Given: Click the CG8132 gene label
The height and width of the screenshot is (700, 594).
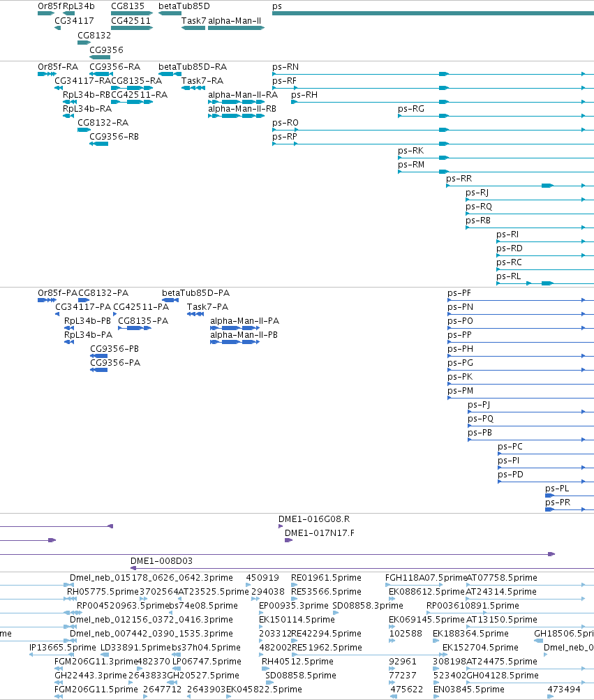Looking at the screenshot, I should pyautogui.click(x=94, y=36).
